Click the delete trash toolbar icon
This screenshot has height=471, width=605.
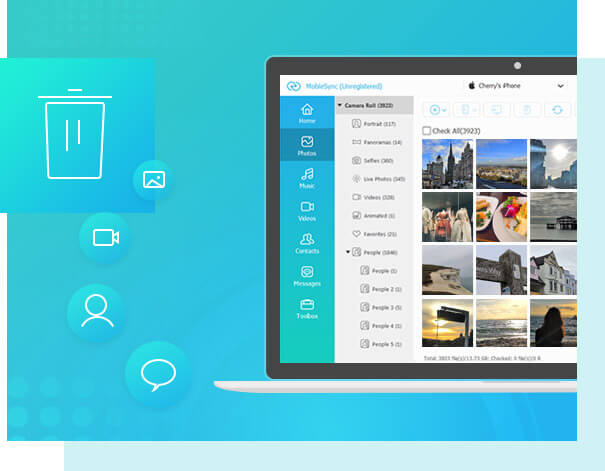coord(527,110)
